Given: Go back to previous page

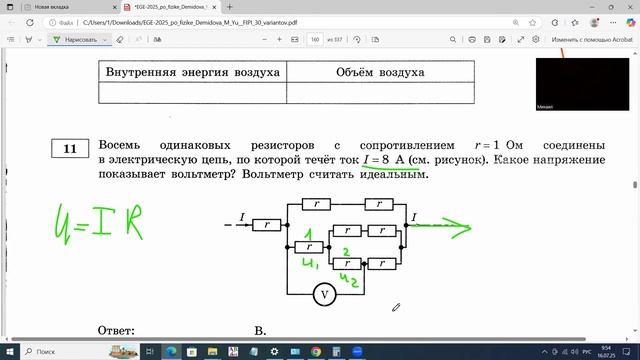Looking at the screenshot, I should pos(11,23).
